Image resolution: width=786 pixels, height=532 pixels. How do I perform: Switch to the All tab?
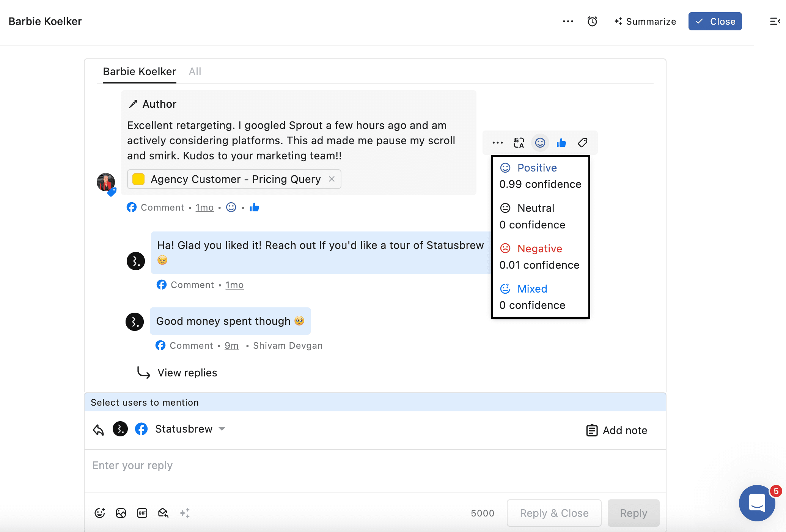pos(195,71)
